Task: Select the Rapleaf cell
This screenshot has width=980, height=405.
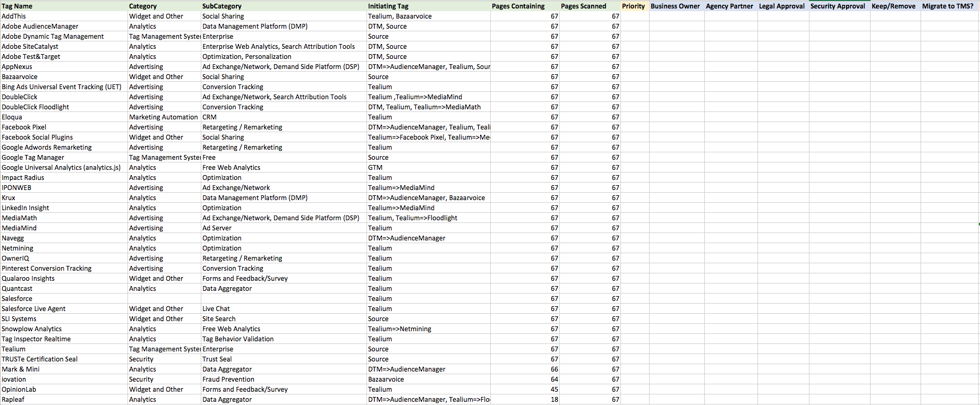Action: pos(64,399)
